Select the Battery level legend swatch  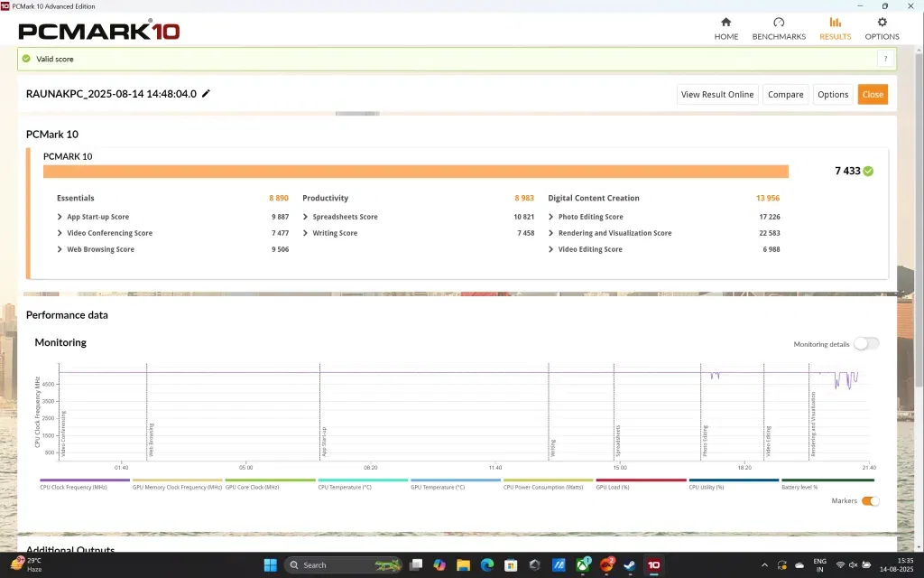pyautogui.click(x=827, y=480)
